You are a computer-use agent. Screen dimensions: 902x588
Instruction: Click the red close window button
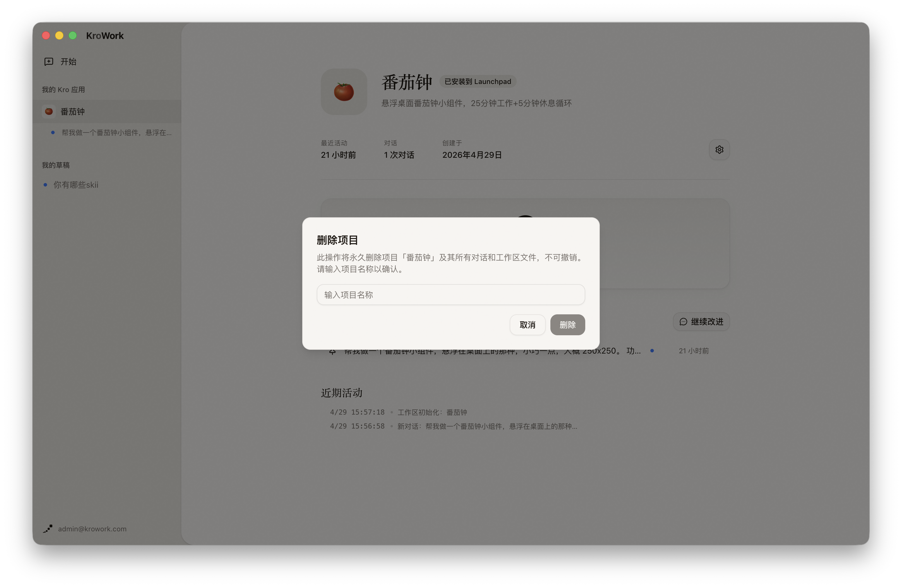(x=46, y=36)
